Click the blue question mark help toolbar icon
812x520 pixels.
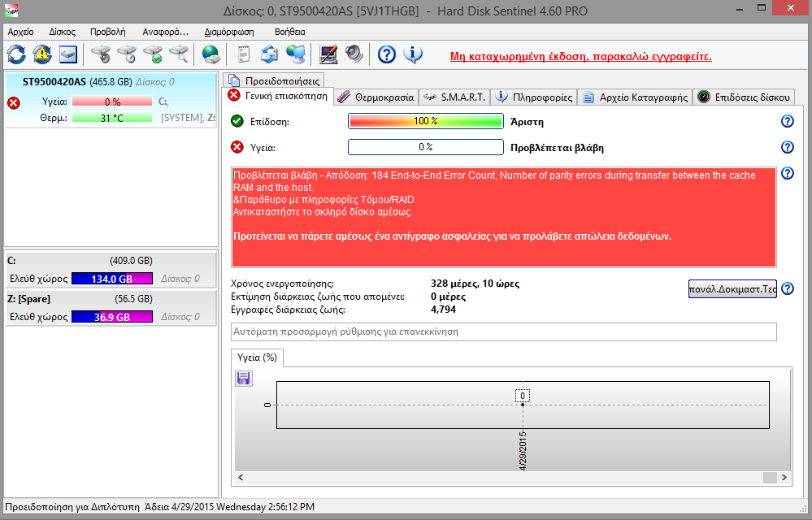[x=386, y=54]
